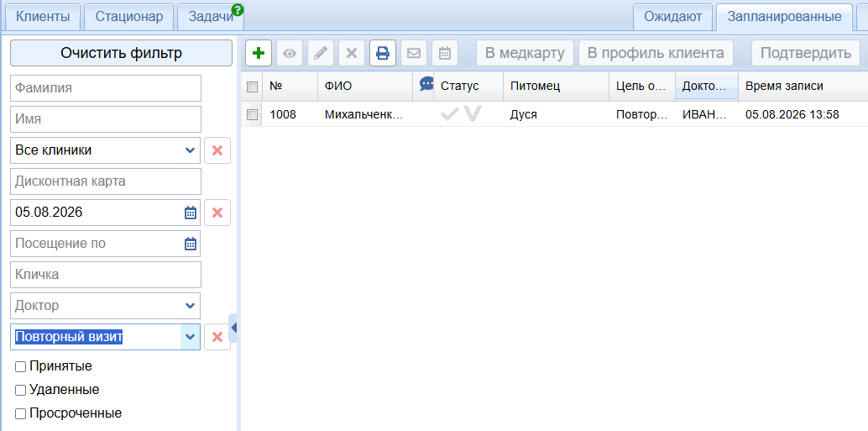Image resolution: width=868 pixels, height=431 pixels.
Task: Enable the Просроченные checkbox
Action: [20, 413]
